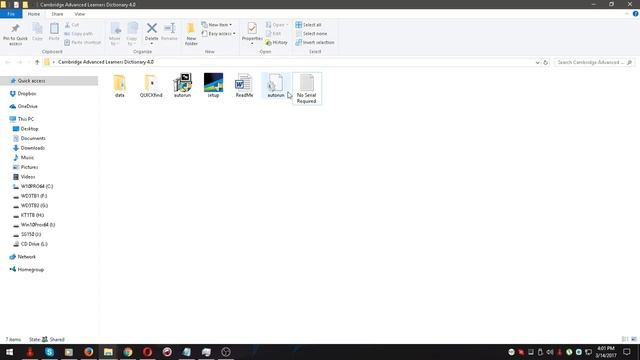
Task: Open Skype from the taskbar
Action: pyautogui.click(x=49, y=352)
